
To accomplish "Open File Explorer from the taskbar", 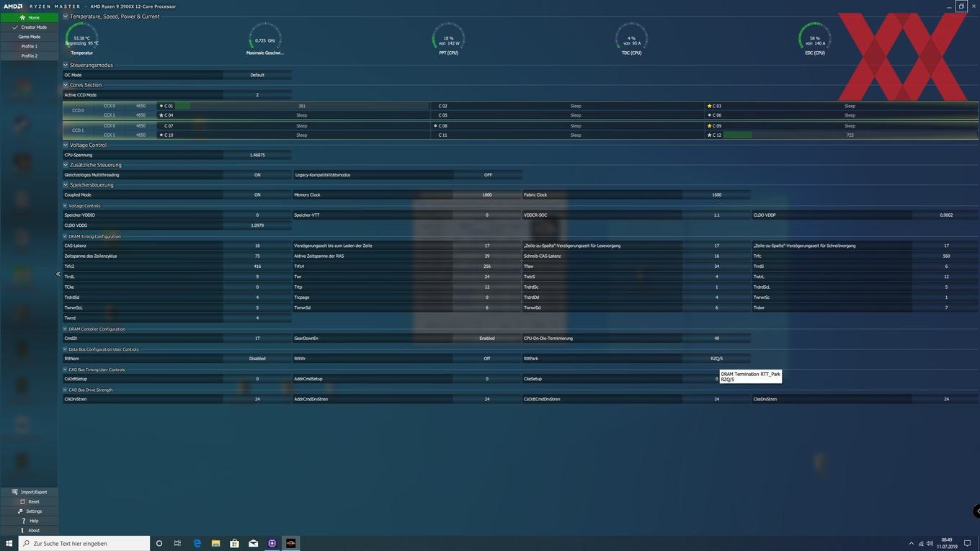I will coord(215,543).
